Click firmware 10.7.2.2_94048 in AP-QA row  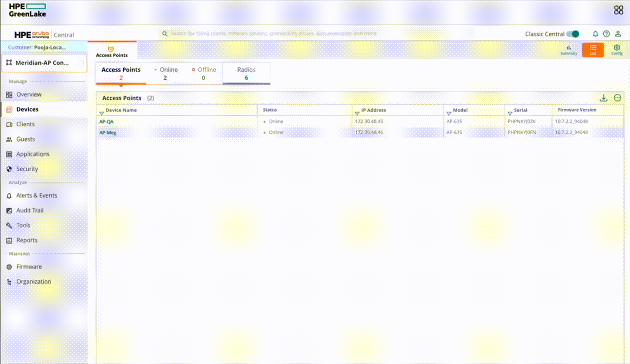tap(571, 121)
